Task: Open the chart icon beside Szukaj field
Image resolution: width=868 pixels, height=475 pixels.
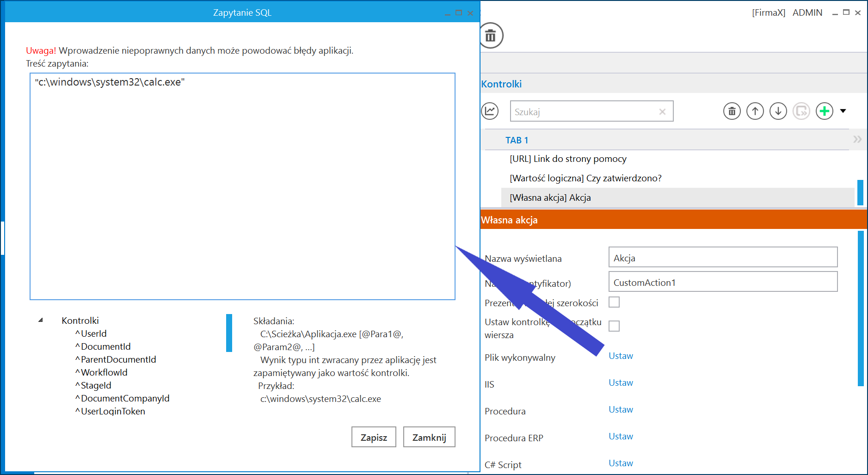Action: pyautogui.click(x=490, y=111)
